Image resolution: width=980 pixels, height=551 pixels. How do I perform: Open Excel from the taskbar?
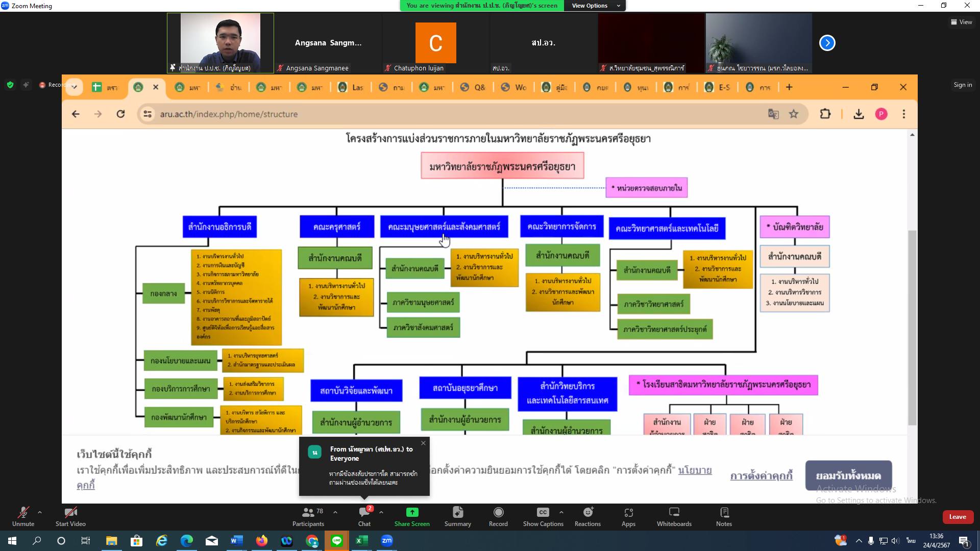[x=361, y=541]
